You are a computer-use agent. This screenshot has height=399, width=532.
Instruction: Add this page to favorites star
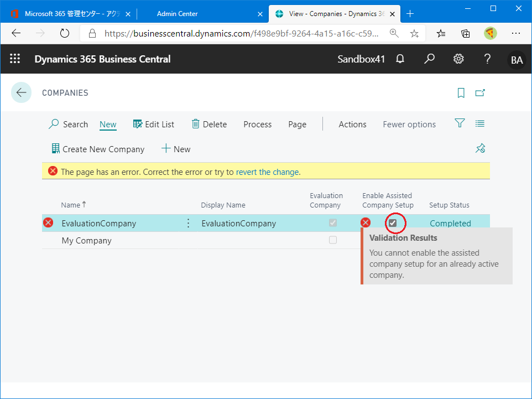(x=414, y=33)
